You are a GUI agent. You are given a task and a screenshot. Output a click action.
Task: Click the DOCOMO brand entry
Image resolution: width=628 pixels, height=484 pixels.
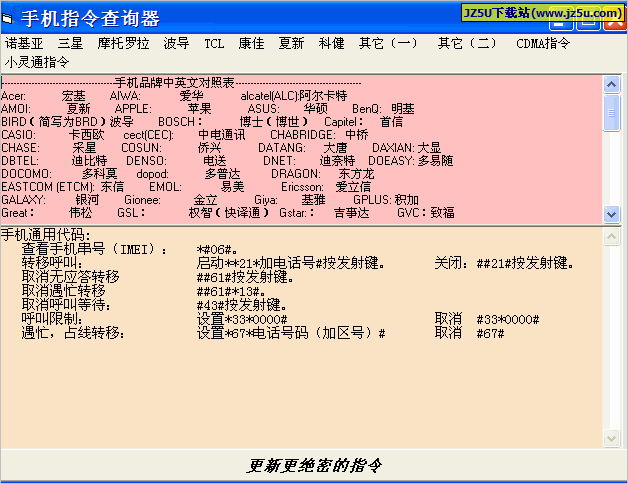point(59,174)
